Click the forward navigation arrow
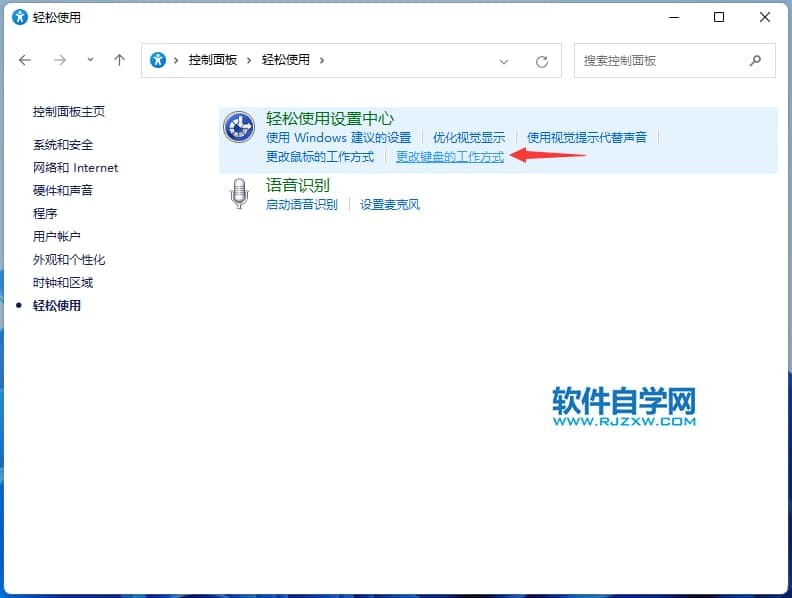 [x=59, y=60]
